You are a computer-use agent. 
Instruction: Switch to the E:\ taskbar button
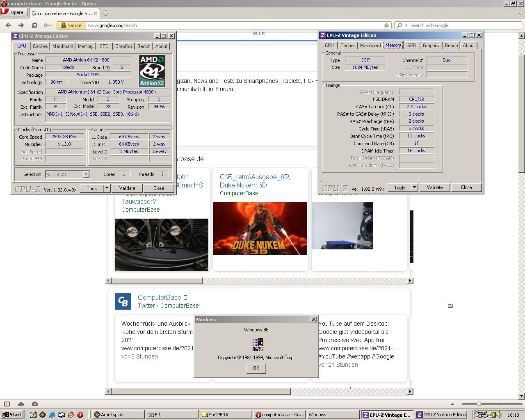pyautogui.click(x=172, y=415)
